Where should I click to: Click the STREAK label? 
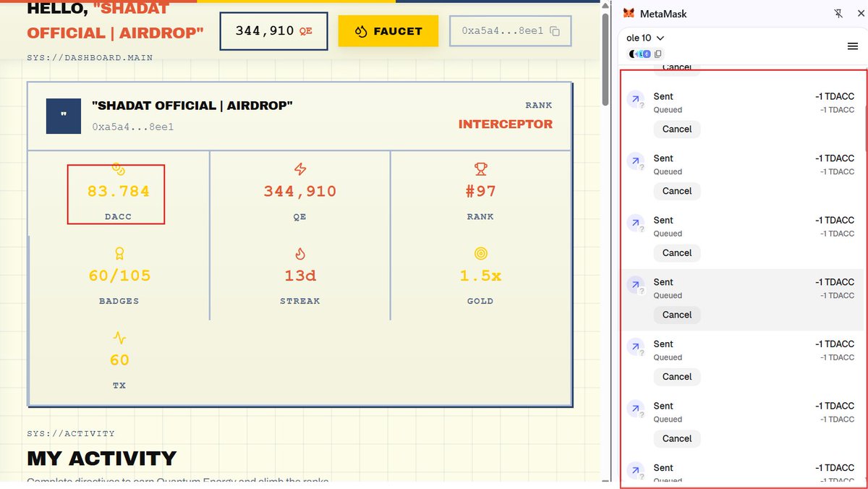pos(300,301)
